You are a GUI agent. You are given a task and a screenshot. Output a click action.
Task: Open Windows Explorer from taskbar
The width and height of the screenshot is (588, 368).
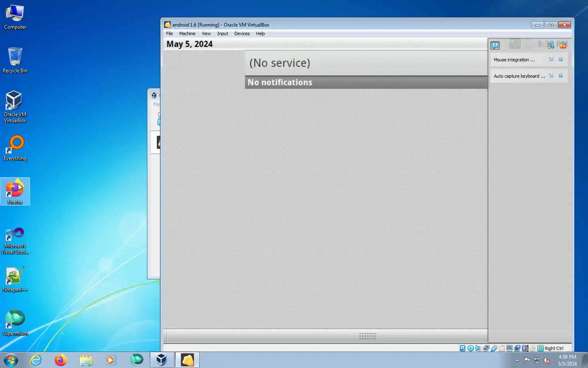pyautogui.click(x=86, y=360)
